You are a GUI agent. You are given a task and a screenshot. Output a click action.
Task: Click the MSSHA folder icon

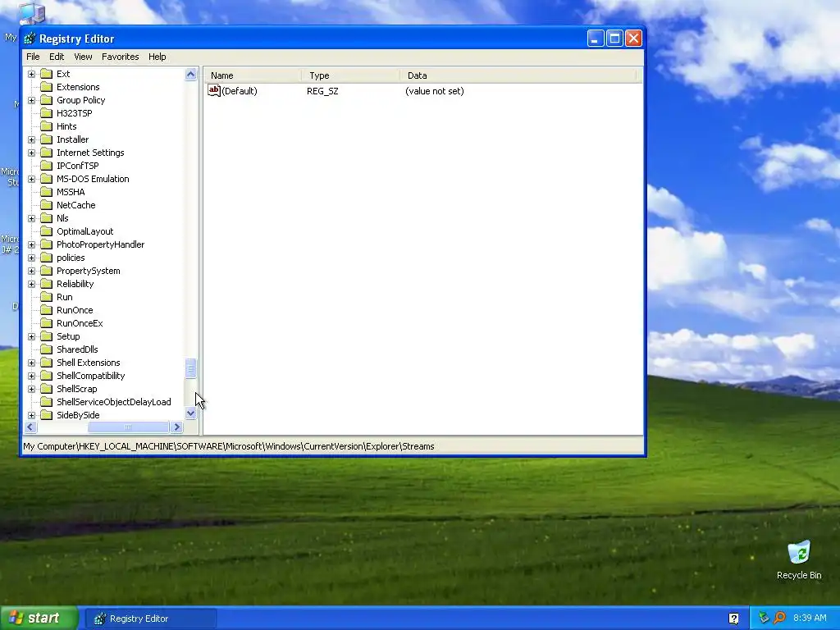point(47,192)
